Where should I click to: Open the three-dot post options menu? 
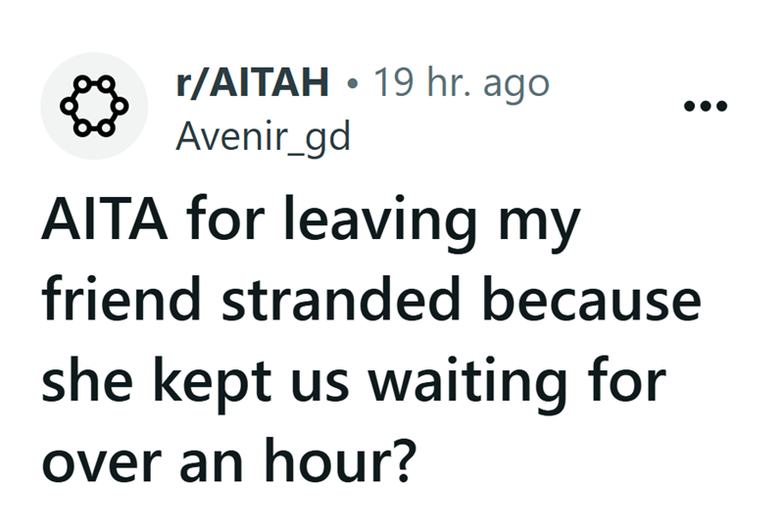coord(708,107)
